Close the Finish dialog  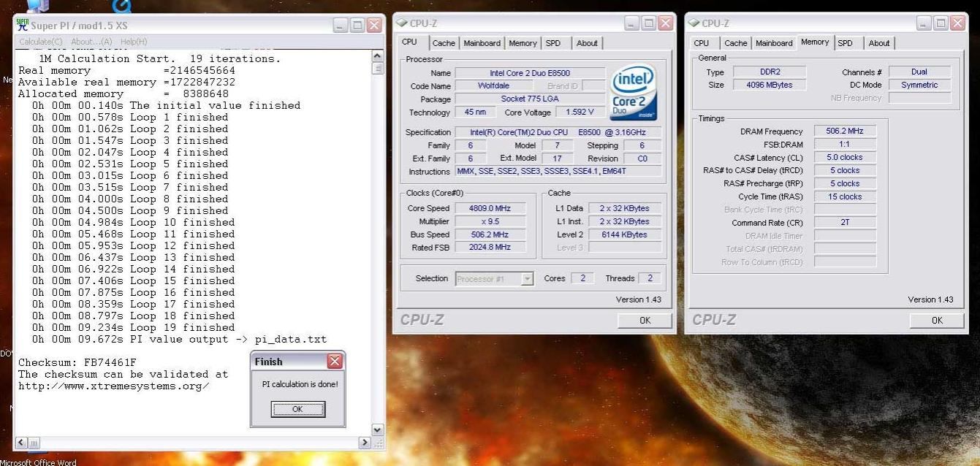click(335, 362)
